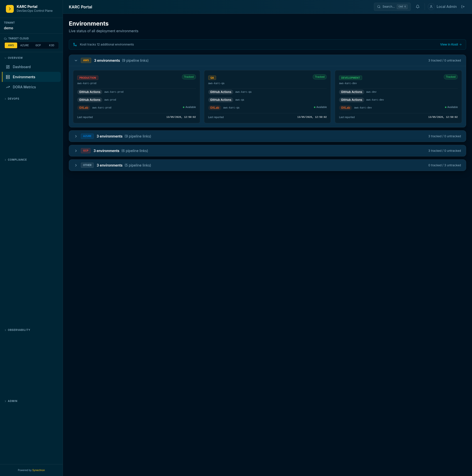Click the AZURE group label badge

[87, 136]
